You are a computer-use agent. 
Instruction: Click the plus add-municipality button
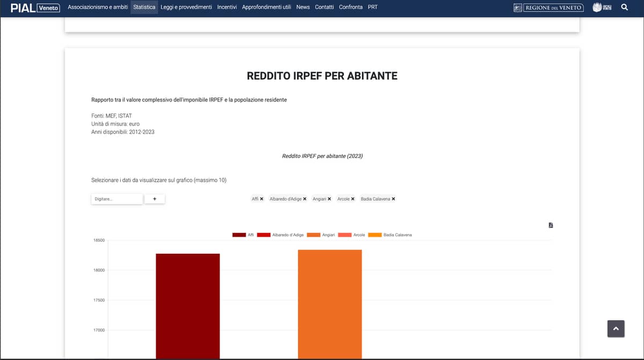point(155,199)
